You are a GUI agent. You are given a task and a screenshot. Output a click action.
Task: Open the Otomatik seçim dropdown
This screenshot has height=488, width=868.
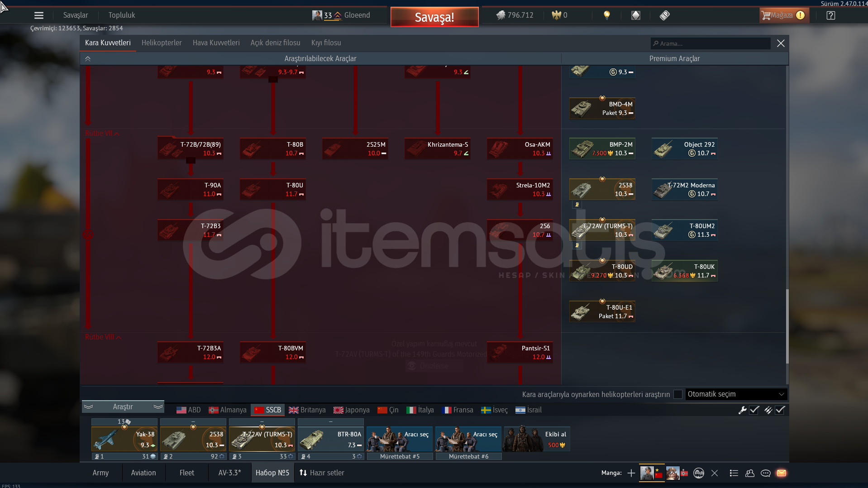click(x=736, y=394)
